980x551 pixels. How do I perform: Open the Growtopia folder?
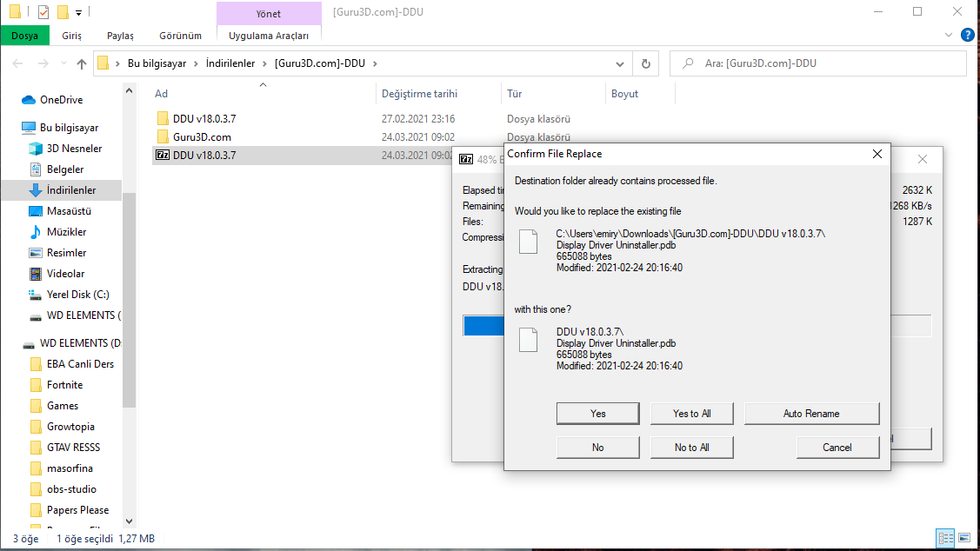tap(70, 427)
